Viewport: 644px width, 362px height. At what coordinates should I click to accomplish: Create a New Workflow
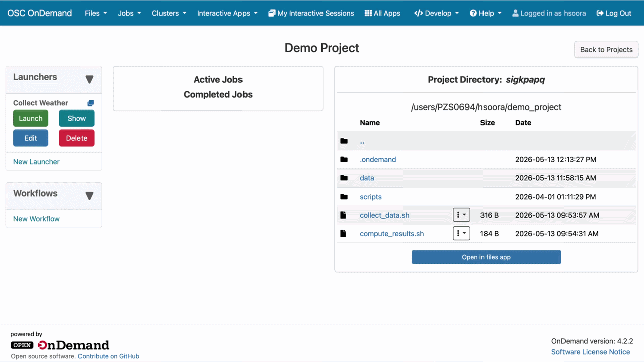[x=36, y=219]
